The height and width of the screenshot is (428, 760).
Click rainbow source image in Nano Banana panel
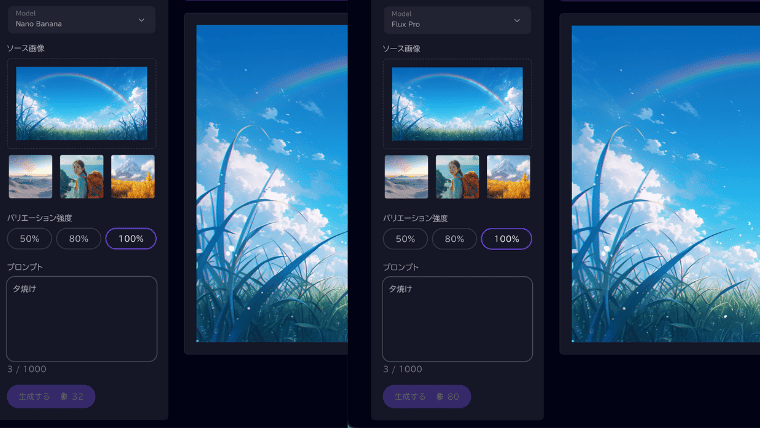[x=81, y=103]
